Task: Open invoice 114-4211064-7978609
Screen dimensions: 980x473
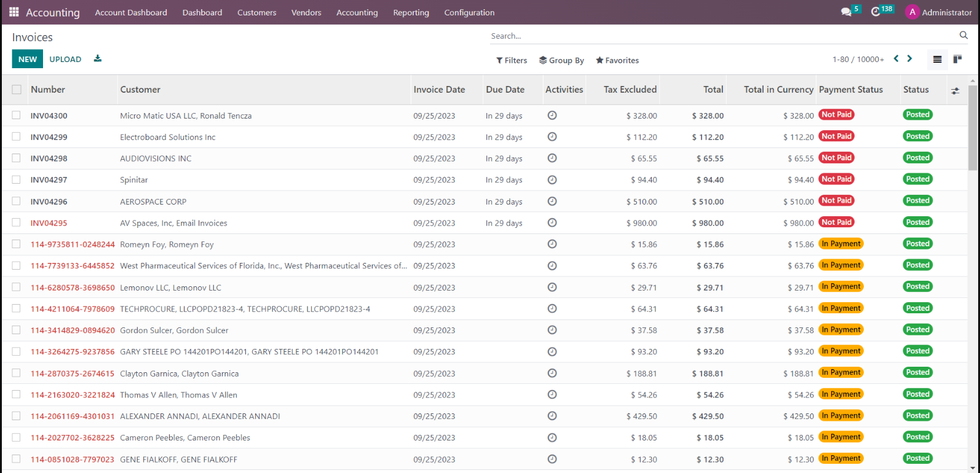Action: pyautogui.click(x=73, y=309)
